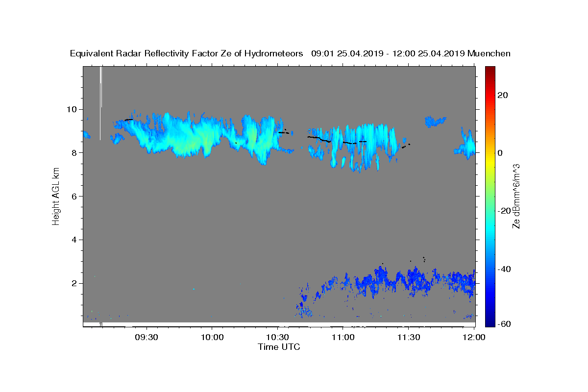Click the white vertical data gap near 09:08
This screenshot has height=392, width=588.
click(100, 103)
